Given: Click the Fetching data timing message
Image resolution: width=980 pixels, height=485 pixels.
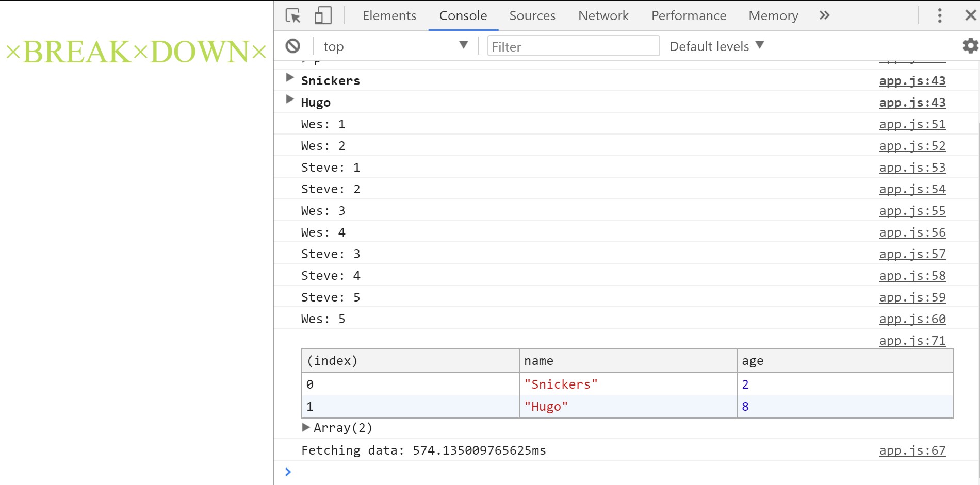Looking at the screenshot, I should [x=423, y=450].
